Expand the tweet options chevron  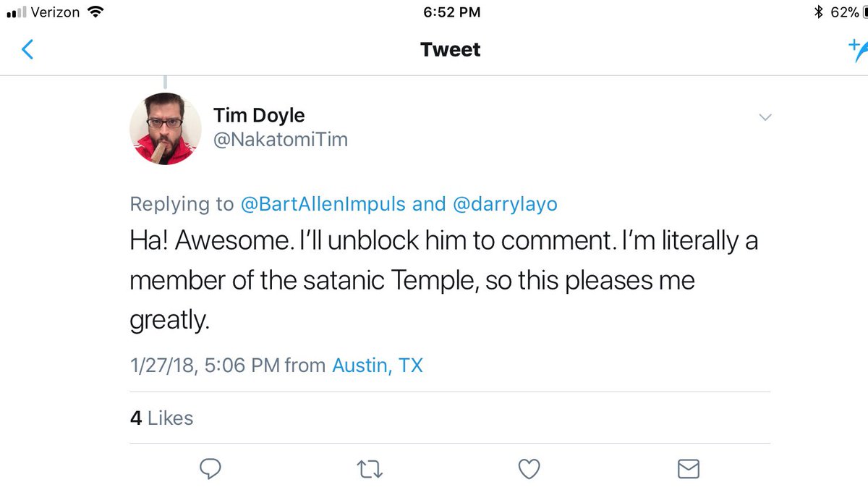[x=765, y=117]
